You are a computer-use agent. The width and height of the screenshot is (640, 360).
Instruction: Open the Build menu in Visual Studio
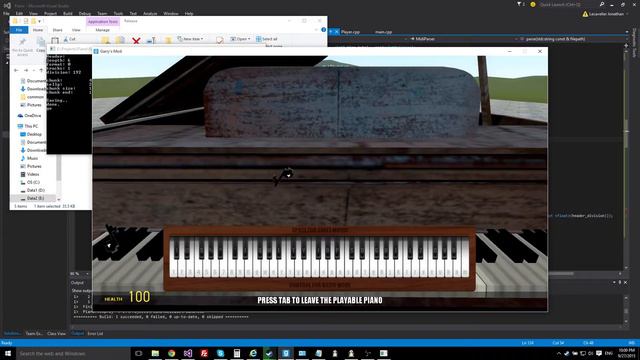click(68, 13)
